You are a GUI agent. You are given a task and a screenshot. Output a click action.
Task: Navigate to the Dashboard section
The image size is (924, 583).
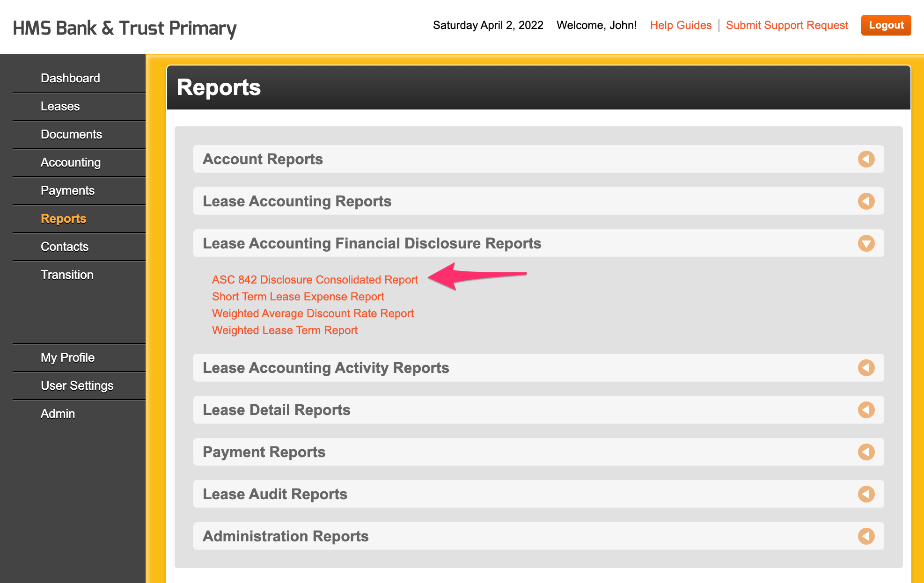click(70, 78)
